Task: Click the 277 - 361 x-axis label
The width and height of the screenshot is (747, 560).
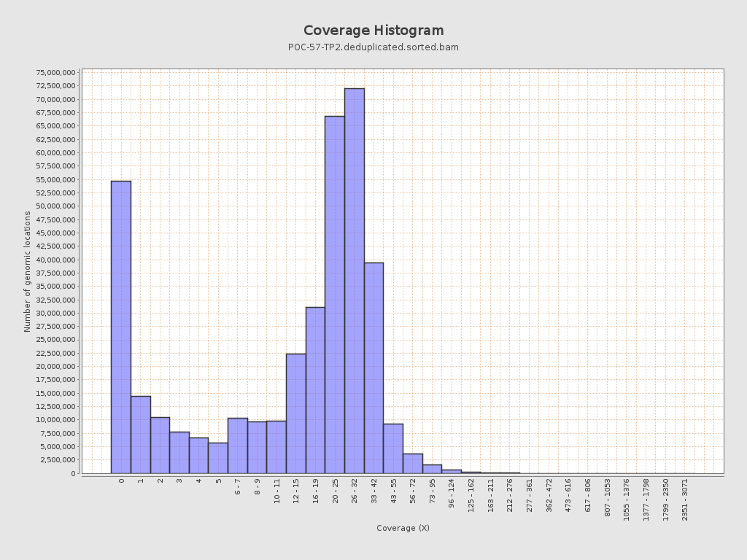Action: tap(530, 495)
